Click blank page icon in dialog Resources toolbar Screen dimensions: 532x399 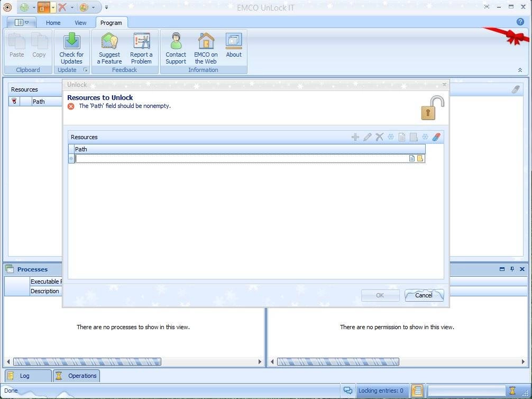(x=414, y=137)
